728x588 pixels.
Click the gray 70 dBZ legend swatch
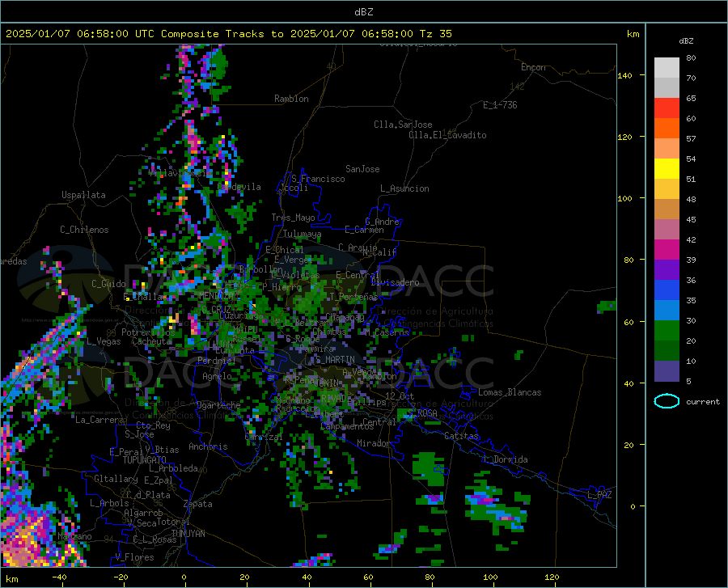tap(667, 88)
